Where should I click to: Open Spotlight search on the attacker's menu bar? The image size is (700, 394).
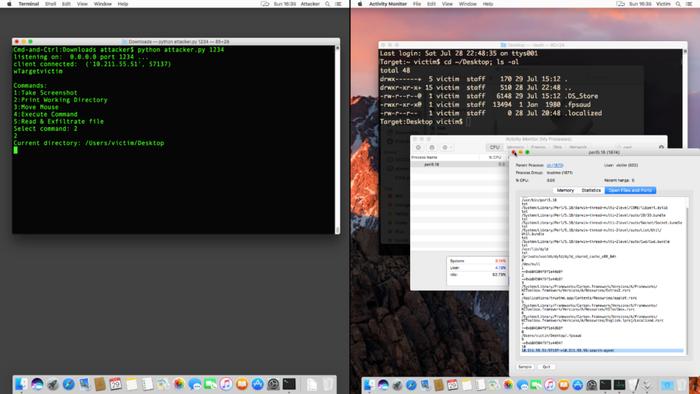(327, 4)
